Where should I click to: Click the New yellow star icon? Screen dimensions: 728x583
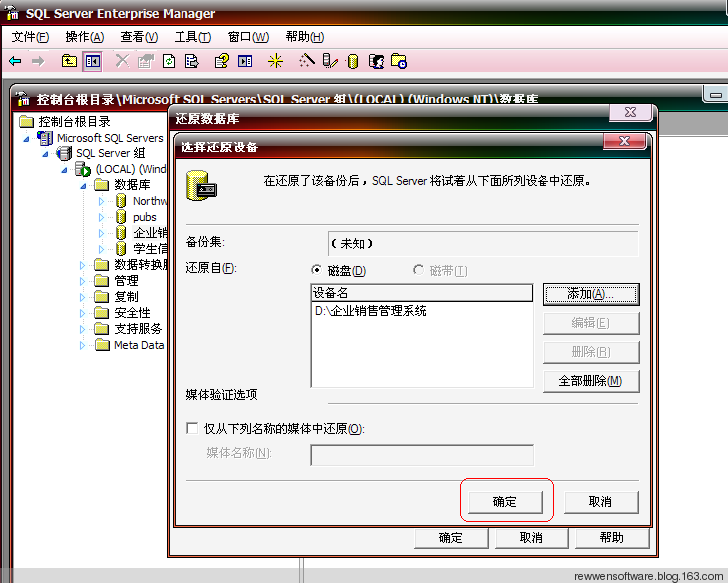[x=275, y=61]
